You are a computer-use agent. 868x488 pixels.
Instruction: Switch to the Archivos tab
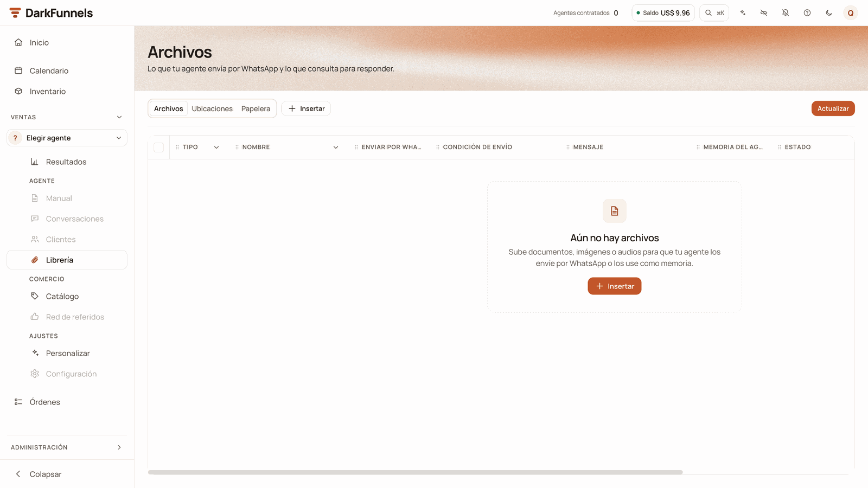(169, 108)
